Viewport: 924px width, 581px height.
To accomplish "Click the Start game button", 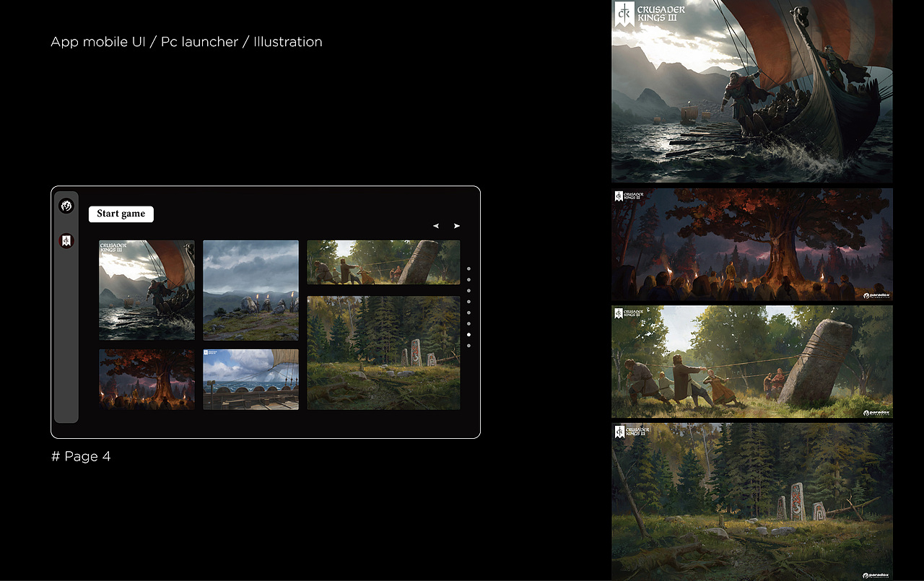I will tap(121, 214).
